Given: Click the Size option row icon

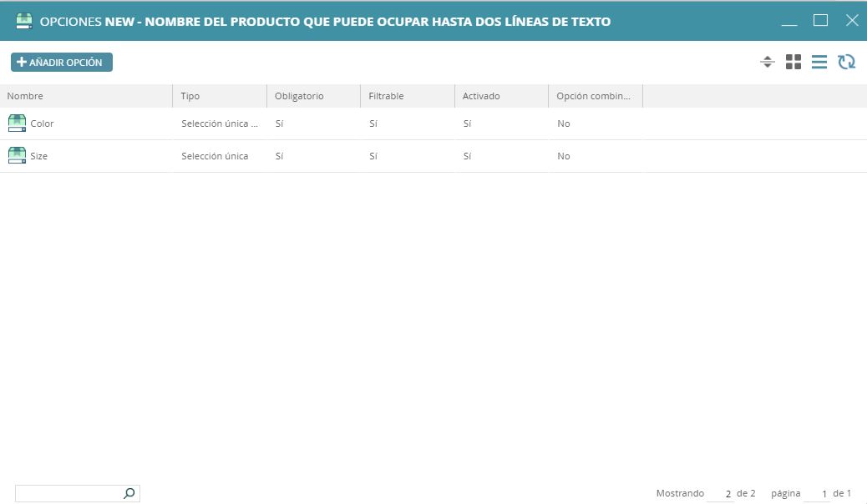Looking at the screenshot, I should point(17,156).
